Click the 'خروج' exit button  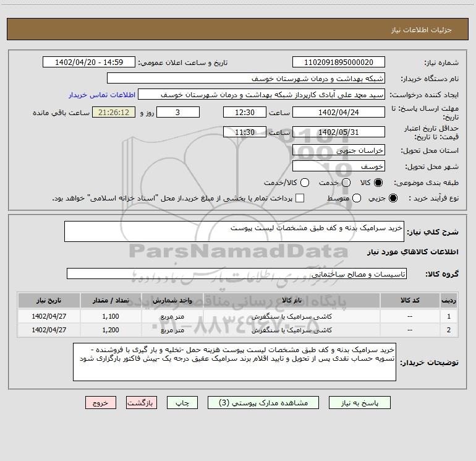click(101, 403)
